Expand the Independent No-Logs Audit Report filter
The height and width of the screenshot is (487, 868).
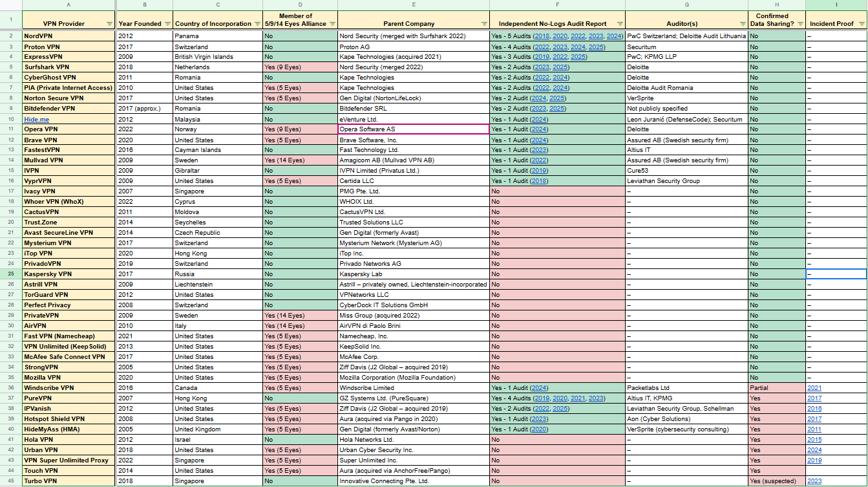pyautogui.click(x=620, y=24)
